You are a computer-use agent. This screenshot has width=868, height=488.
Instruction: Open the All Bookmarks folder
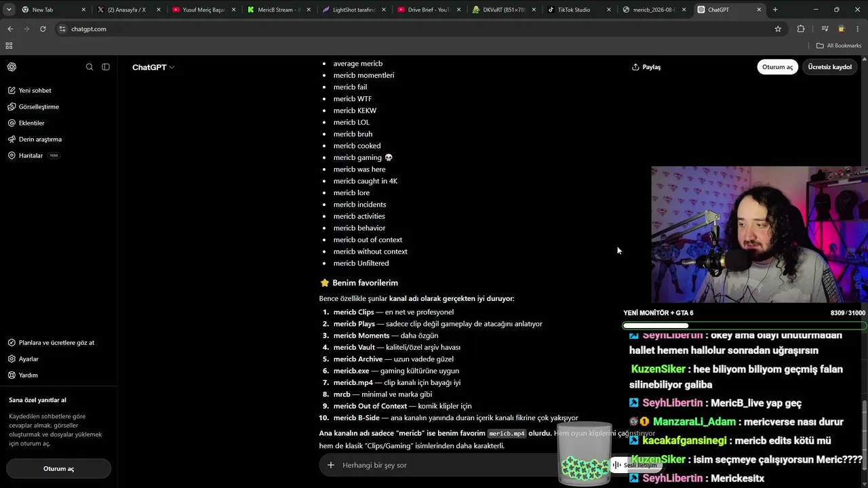[x=838, y=45]
